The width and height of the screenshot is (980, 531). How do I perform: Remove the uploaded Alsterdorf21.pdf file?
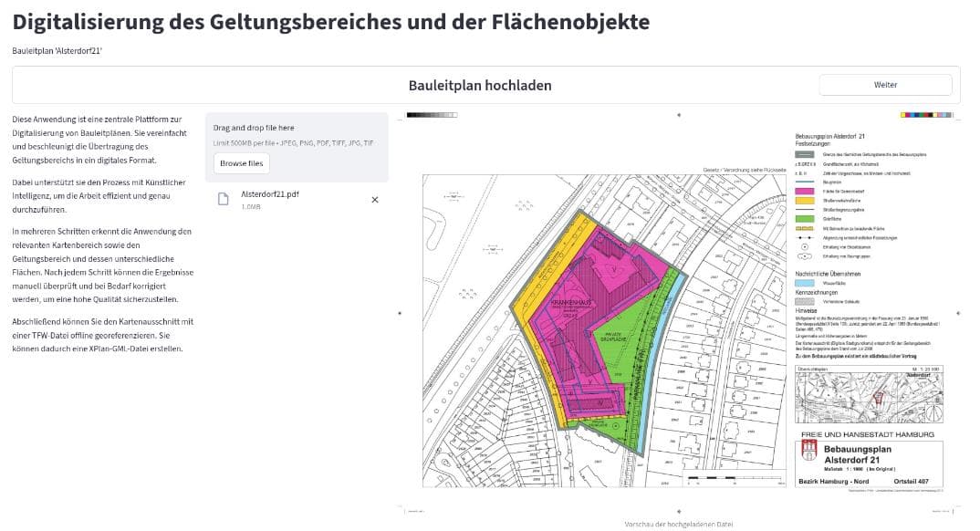click(375, 200)
